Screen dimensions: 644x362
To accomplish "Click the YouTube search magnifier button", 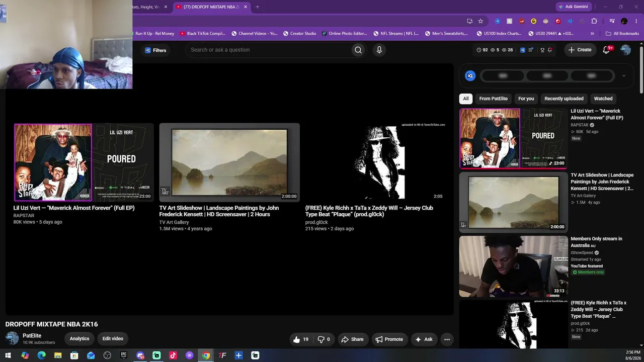I will pyautogui.click(x=358, y=50).
